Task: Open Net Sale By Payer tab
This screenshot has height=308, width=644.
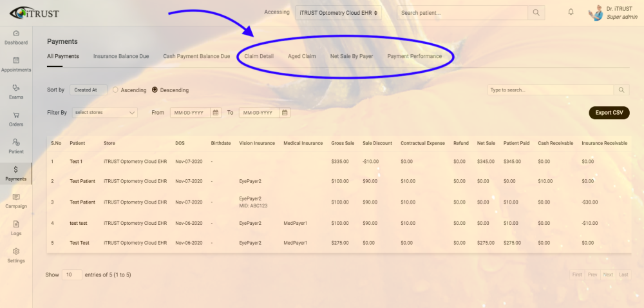Action: 352,56
